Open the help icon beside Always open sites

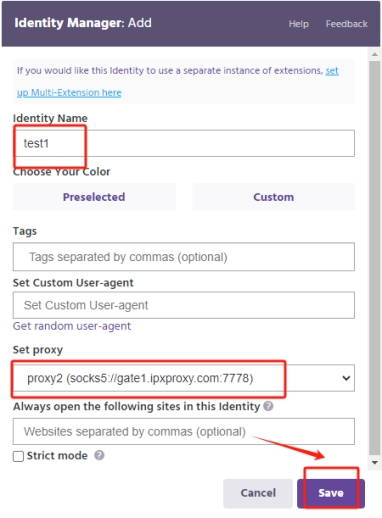pyautogui.click(x=268, y=406)
